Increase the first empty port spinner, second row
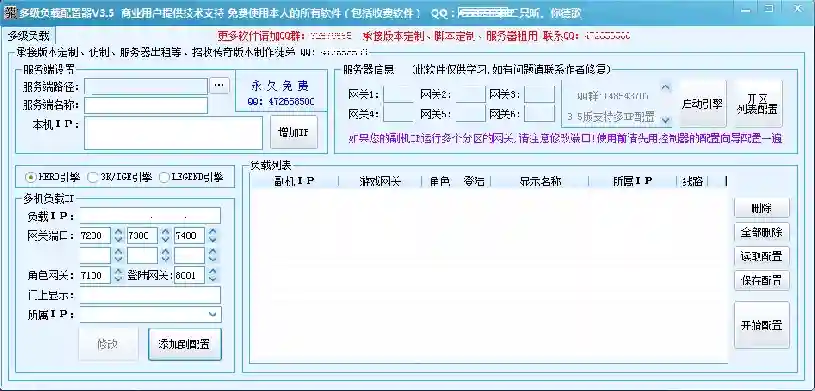 119,251
